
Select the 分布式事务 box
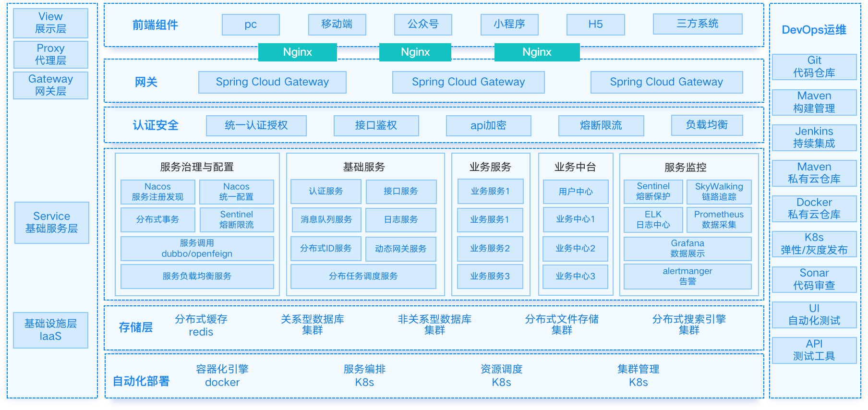click(158, 220)
